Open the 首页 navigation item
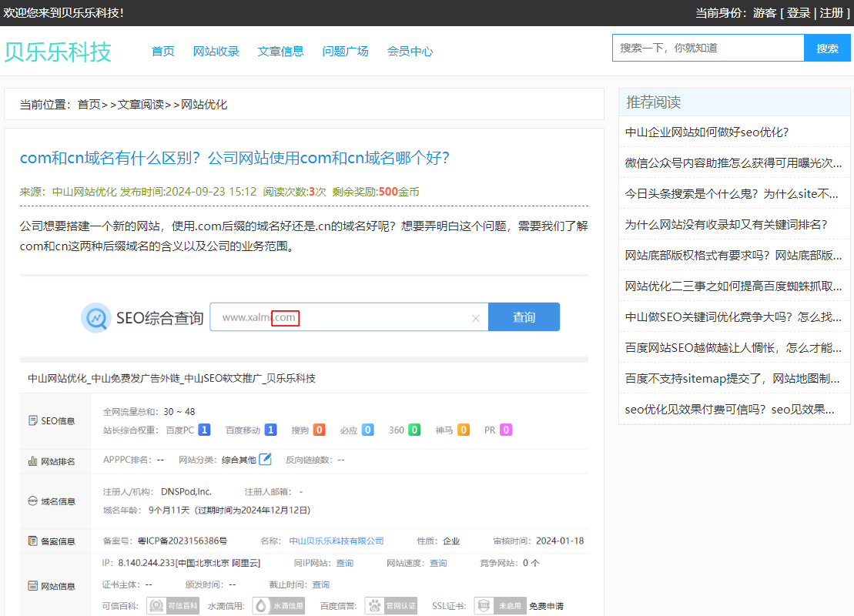The image size is (854, 616). coord(162,51)
